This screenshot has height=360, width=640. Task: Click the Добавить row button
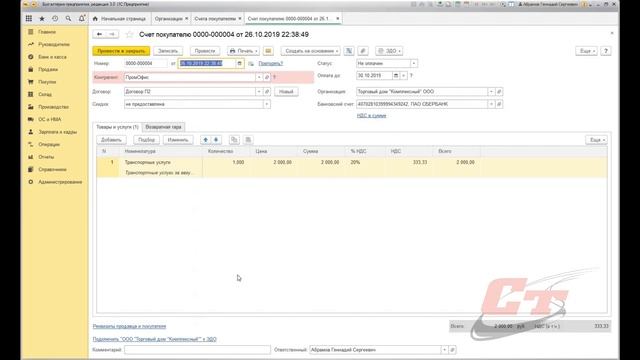111,140
